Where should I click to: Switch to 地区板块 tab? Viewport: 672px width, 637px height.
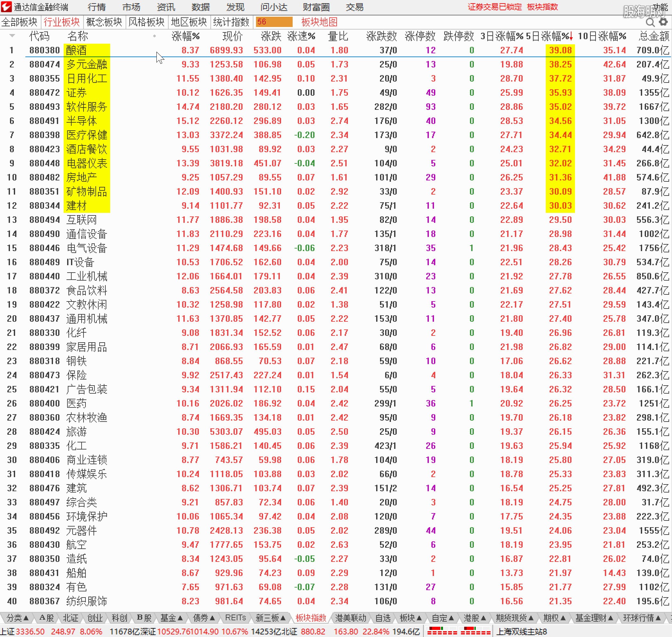tap(189, 22)
